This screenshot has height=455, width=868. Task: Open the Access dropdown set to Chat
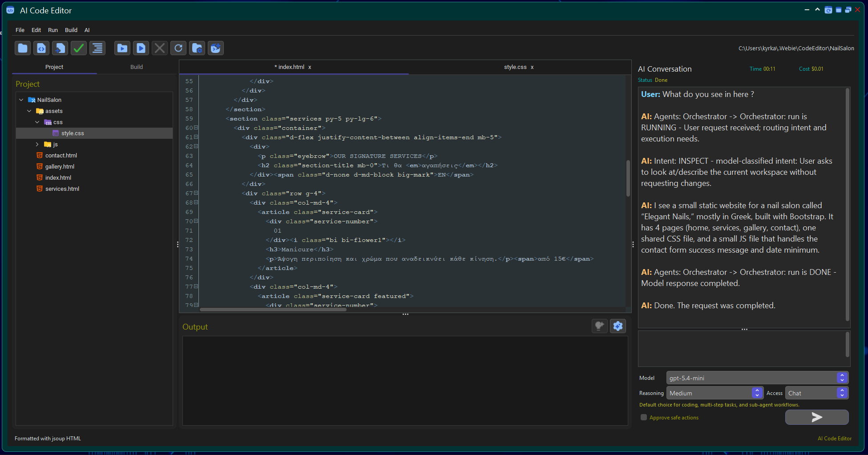tap(817, 393)
